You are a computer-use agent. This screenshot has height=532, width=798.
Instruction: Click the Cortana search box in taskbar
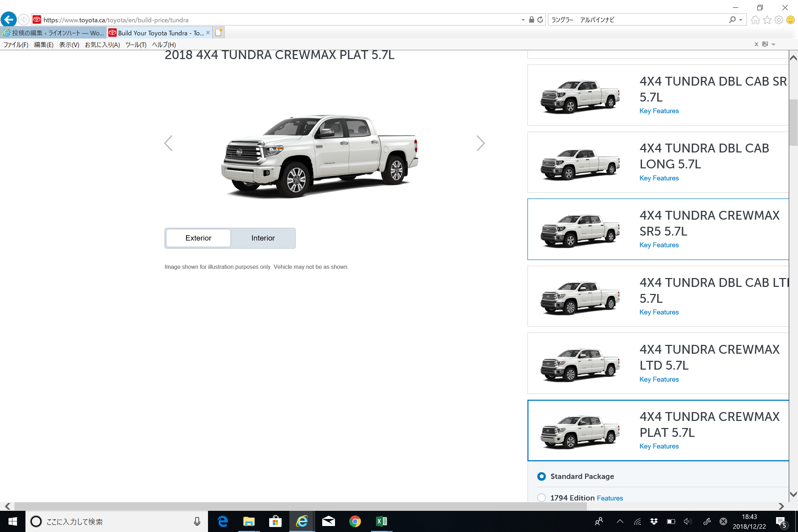click(117, 521)
